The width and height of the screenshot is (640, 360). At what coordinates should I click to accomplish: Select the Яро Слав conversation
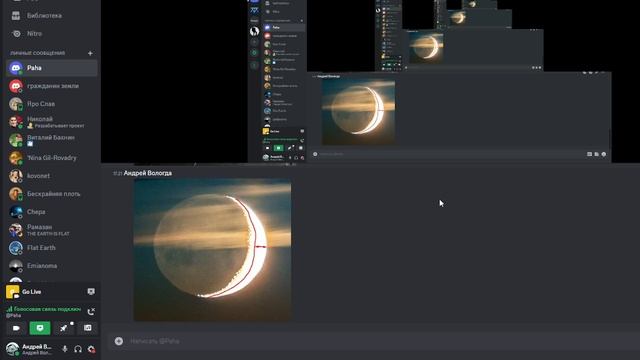[52, 104]
